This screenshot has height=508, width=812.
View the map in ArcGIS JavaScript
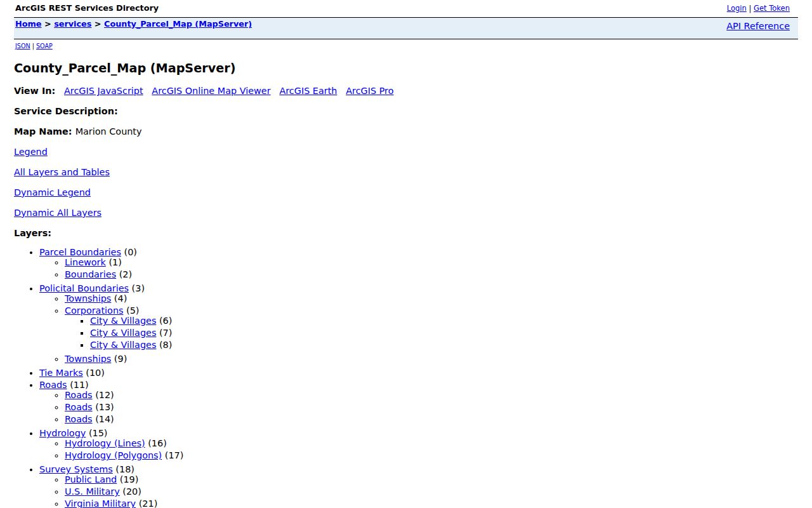click(x=103, y=91)
